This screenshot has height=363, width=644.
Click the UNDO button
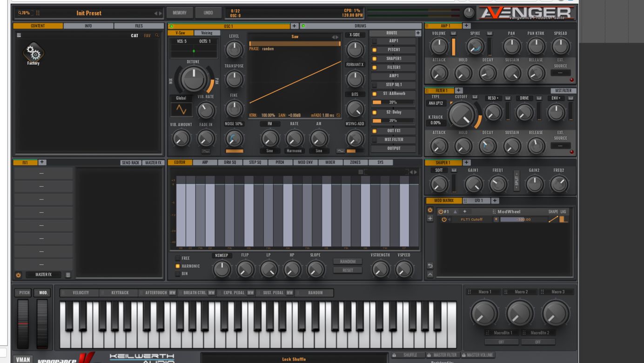pos(208,13)
